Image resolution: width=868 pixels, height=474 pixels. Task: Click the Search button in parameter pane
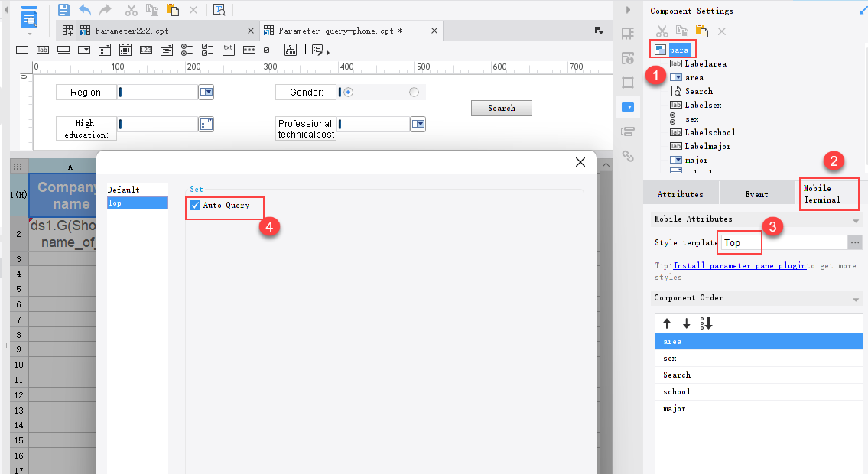(502, 108)
